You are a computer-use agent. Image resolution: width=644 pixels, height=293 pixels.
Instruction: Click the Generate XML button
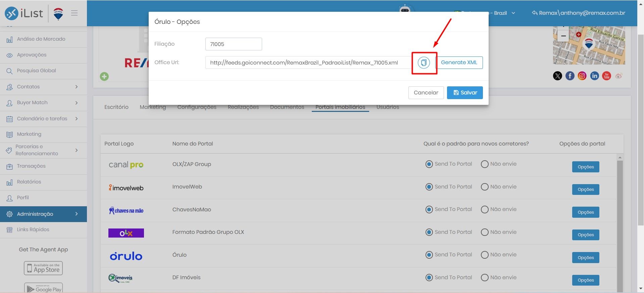click(459, 62)
